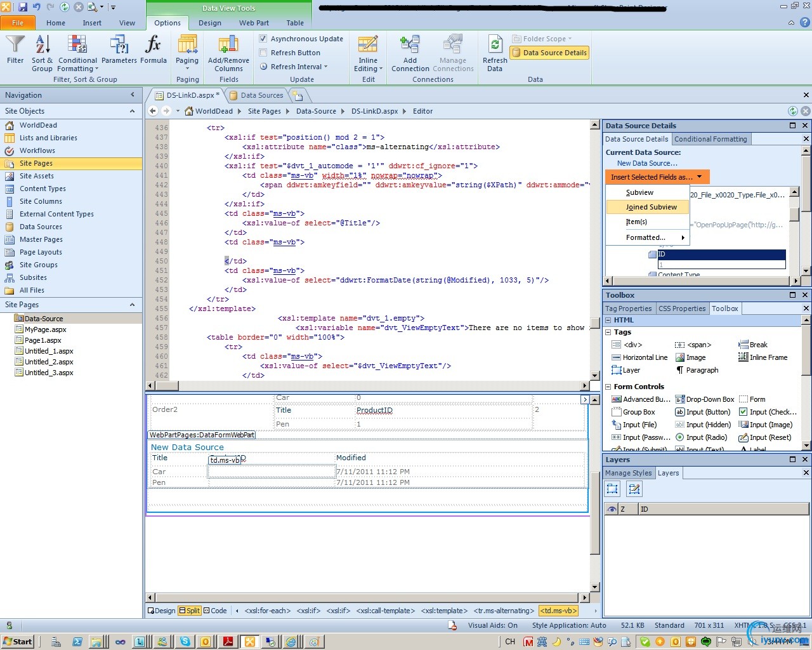Click the Filter icon in ribbon
The image size is (812, 650).
(x=15, y=50)
